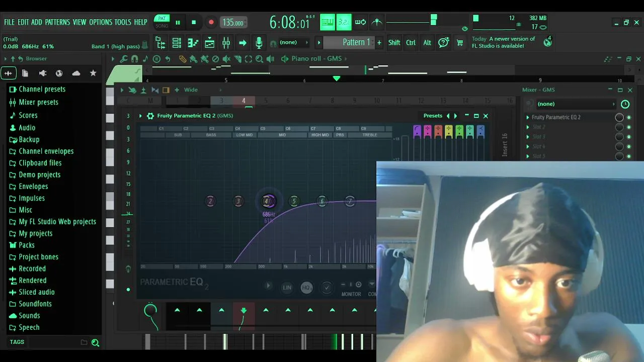The image size is (644, 362).
Task: Click the Presets button in EQ window
Action: [433, 116]
